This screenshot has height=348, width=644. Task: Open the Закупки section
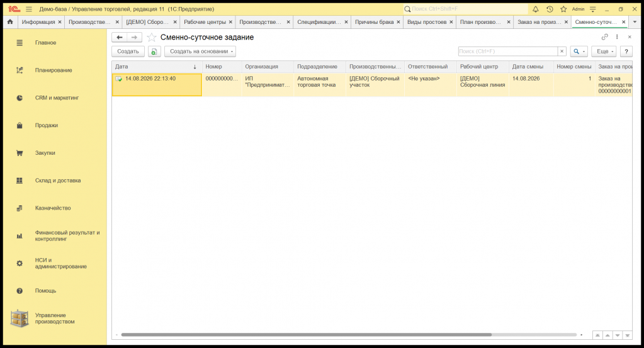coord(45,153)
